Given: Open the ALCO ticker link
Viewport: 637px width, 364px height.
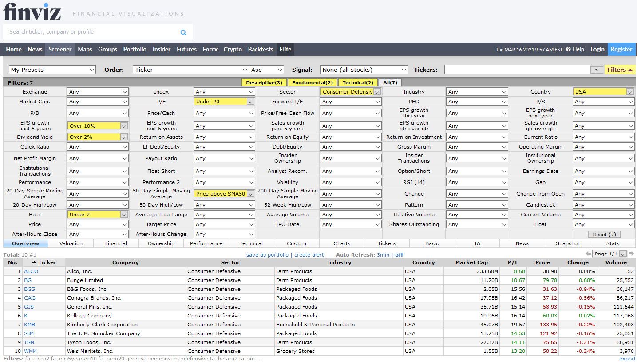Looking at the screenshot, I should point(31,271).
